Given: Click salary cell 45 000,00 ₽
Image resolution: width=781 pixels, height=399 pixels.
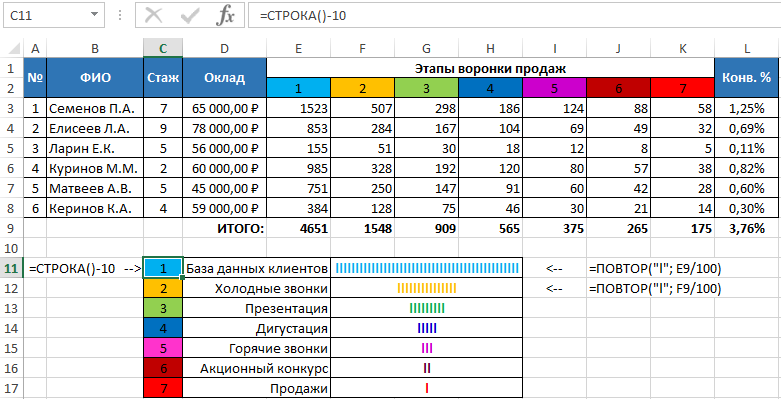Looking at the screenshot, I should point(224,188).
